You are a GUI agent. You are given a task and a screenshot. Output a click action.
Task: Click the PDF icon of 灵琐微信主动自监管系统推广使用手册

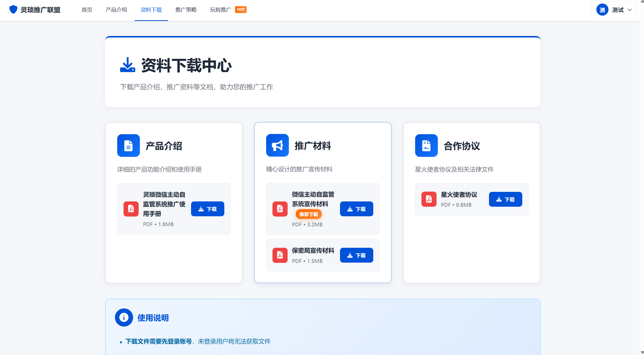(131, 209)
